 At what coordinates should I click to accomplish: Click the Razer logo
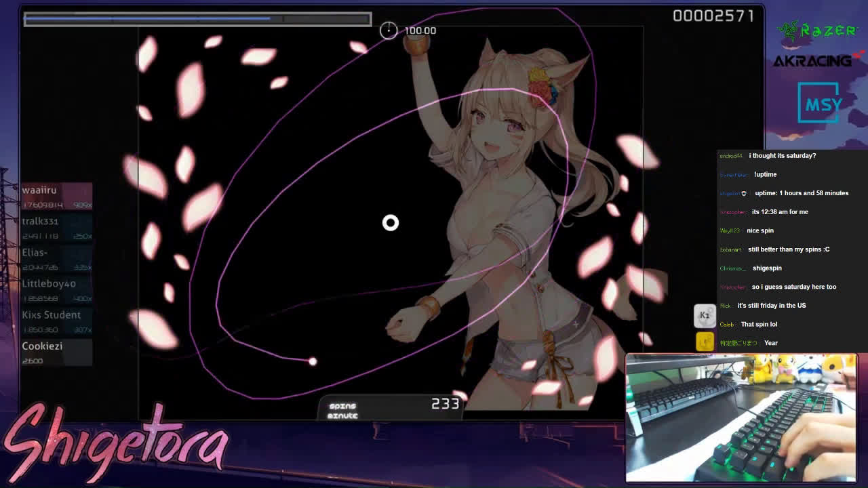pyautogui.click(x=816, y=30)
